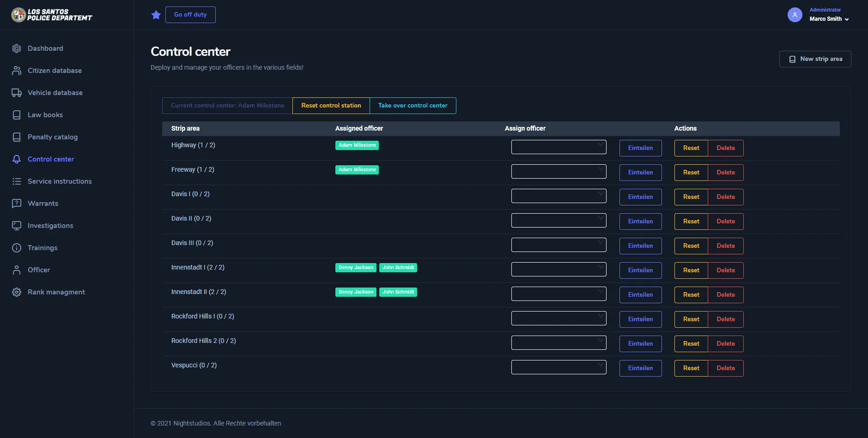Click the Citizen database people icon
This screenshot has height=438, width=868.
(17, 71)
